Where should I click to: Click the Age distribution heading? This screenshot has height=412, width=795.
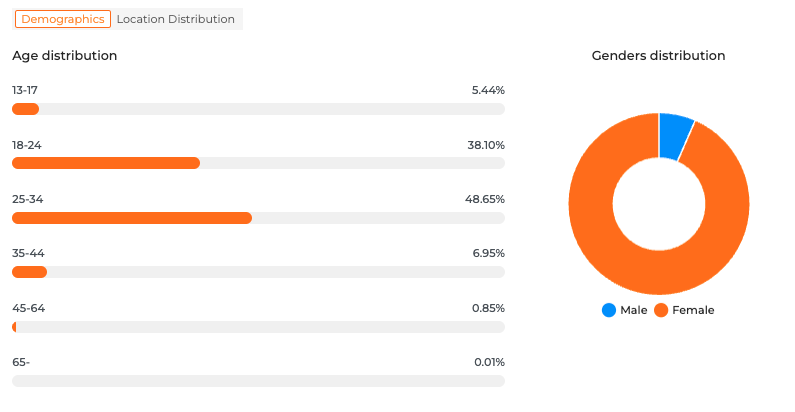(65, 56)
